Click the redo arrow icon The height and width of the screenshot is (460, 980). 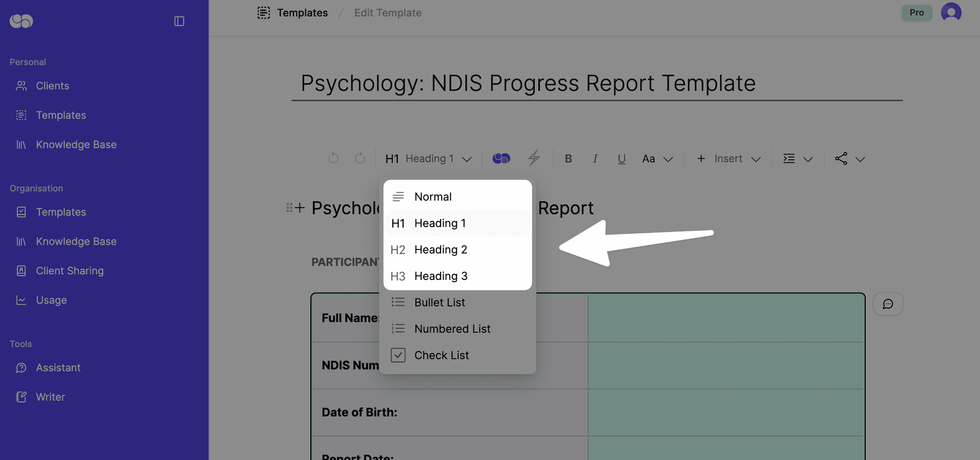[360, 159]
